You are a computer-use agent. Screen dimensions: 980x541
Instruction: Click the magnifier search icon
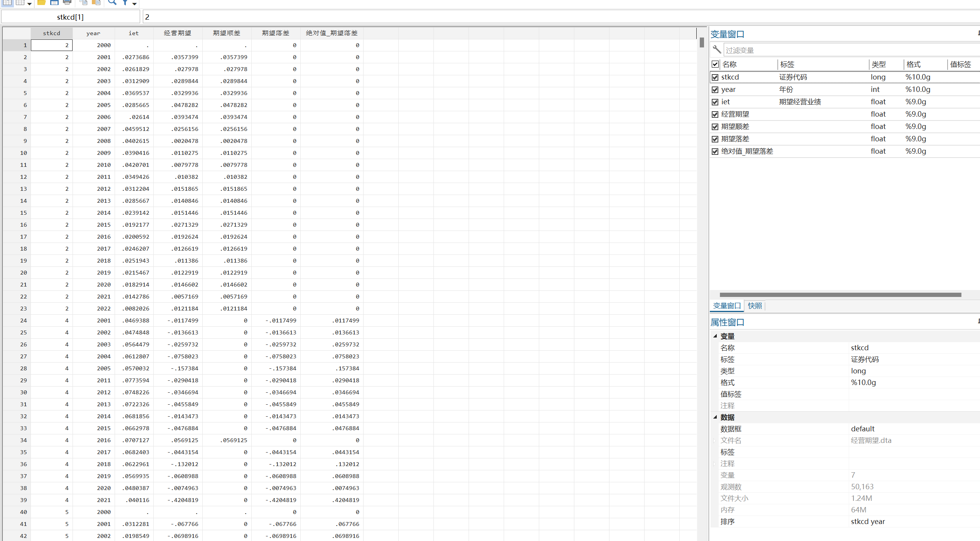[112, 2]
